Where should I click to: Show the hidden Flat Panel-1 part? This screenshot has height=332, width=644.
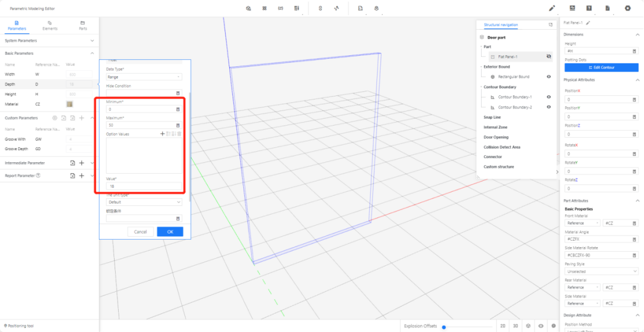pos(549,57)
